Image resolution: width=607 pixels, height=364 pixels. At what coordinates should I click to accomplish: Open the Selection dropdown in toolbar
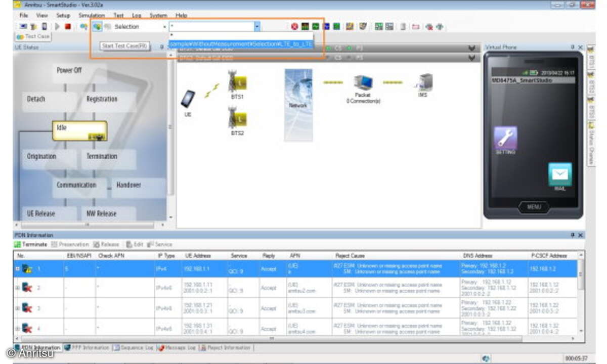pyautogui.click(x=164, y=27)
